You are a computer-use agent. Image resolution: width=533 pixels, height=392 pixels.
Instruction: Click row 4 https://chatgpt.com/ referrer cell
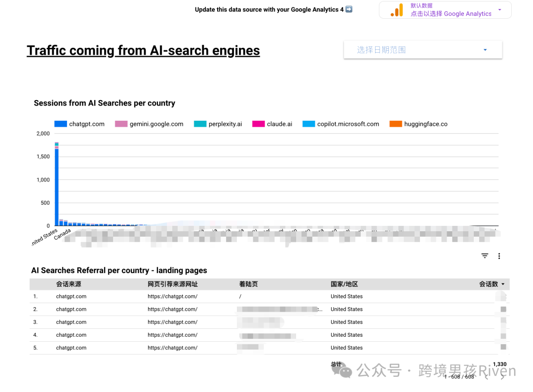[x=172, y=335]
